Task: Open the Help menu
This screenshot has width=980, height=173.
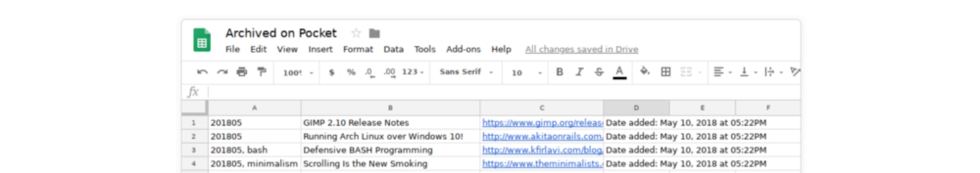Action: (x=501, y=49)
